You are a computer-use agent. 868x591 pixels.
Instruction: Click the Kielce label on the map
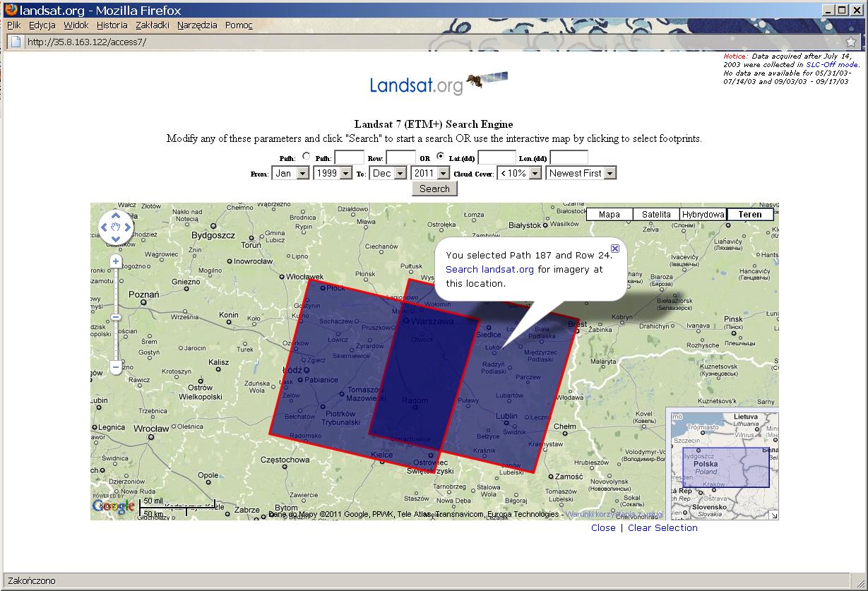tap(381, 455)
